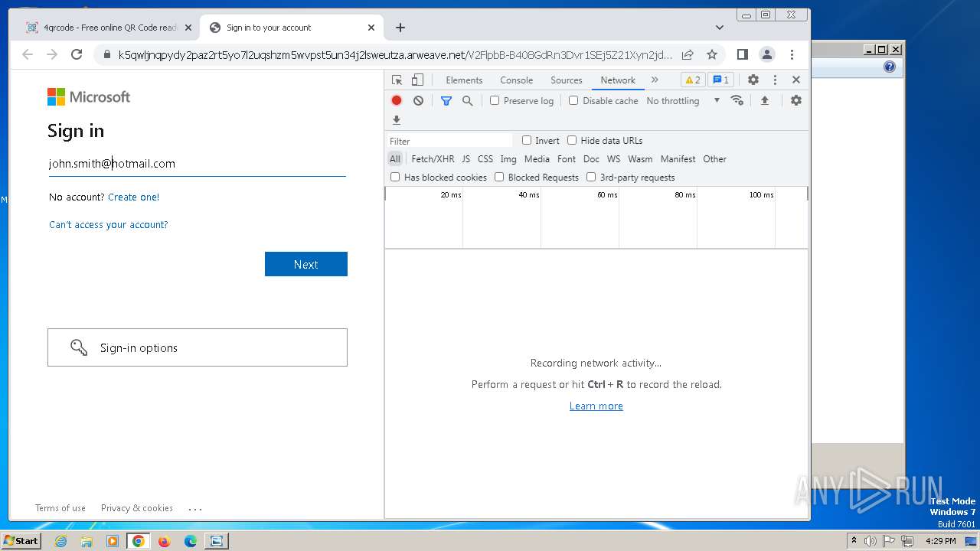Check the Invert filter option
980x551 pixels.
click(x=527, y=140)
